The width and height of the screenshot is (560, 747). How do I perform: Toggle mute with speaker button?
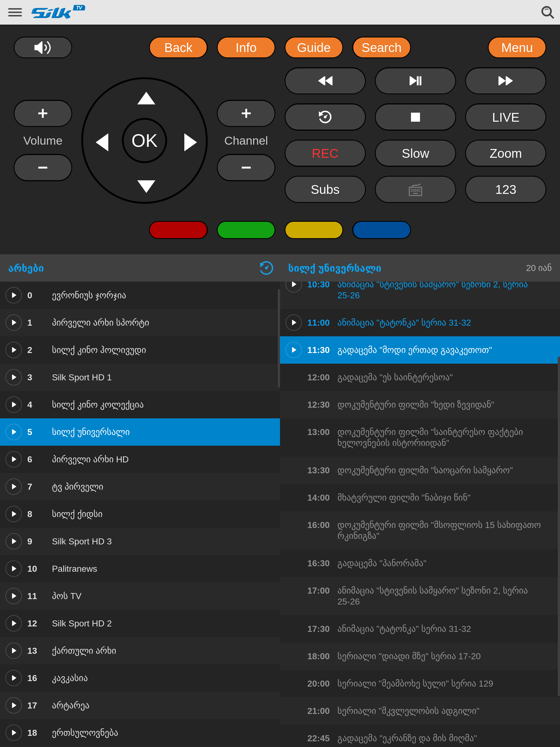point(43,47)
